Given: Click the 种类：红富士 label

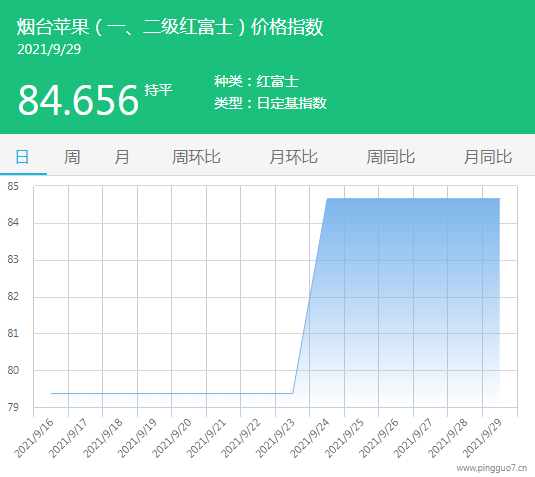Looking at the screenshot, I should pos(256,82).
